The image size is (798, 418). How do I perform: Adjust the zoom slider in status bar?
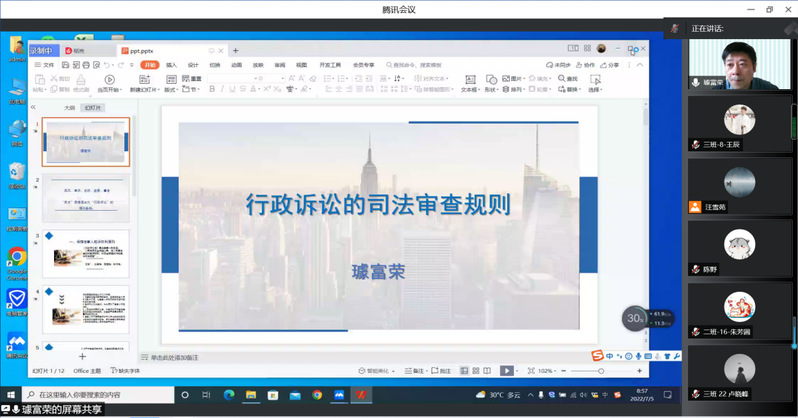click(x=600, y=370)
